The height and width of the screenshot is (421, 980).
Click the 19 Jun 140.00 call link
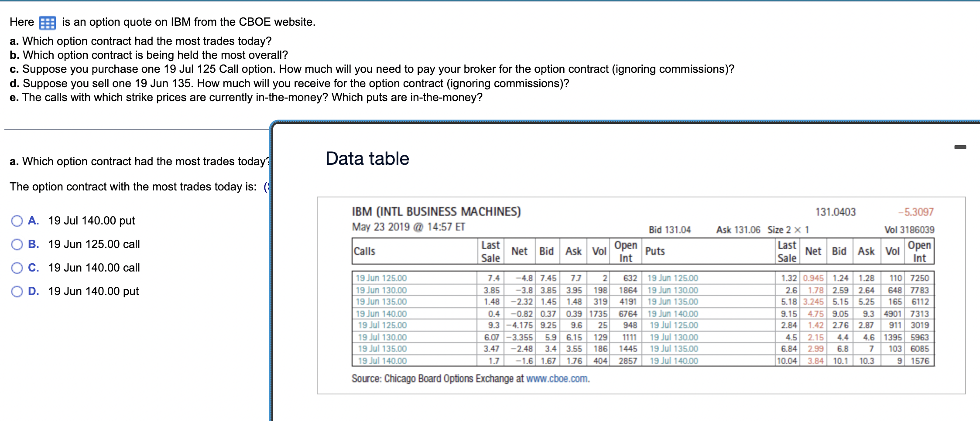tap(381, 313)
